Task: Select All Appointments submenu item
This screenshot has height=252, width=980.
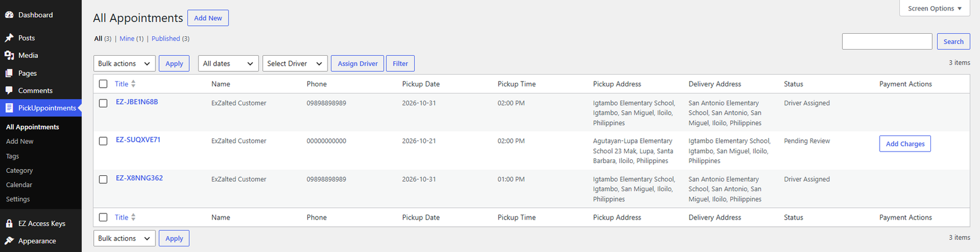Action: (32, 127)
